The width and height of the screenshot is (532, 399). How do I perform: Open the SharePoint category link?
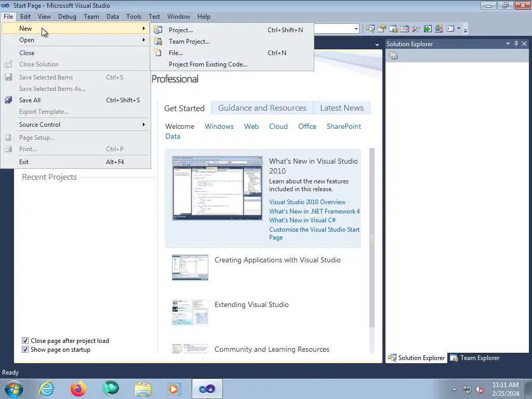click(x=344, y=126)
